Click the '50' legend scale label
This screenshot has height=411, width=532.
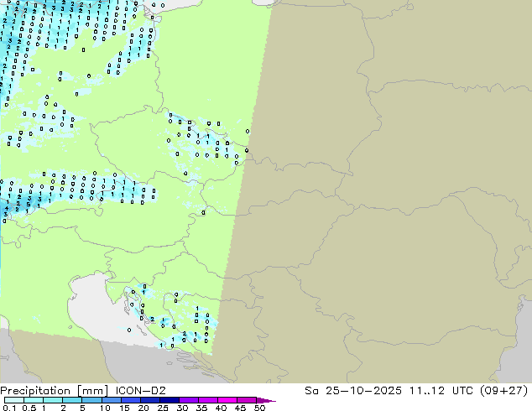point(259,408)
